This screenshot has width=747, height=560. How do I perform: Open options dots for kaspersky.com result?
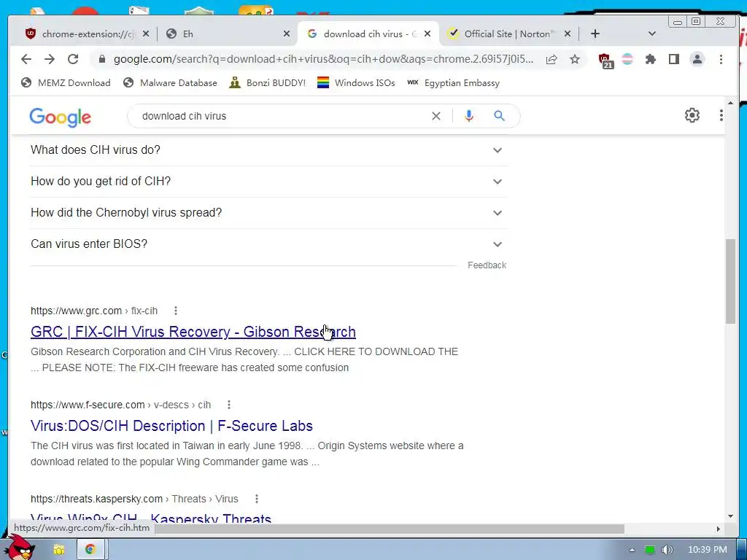tap(257, 499)
